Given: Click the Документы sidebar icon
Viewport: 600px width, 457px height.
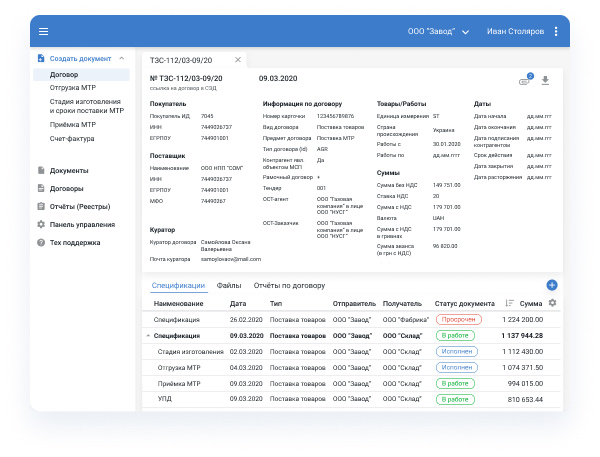Looking at the screenshot, I should pos(41,170).
